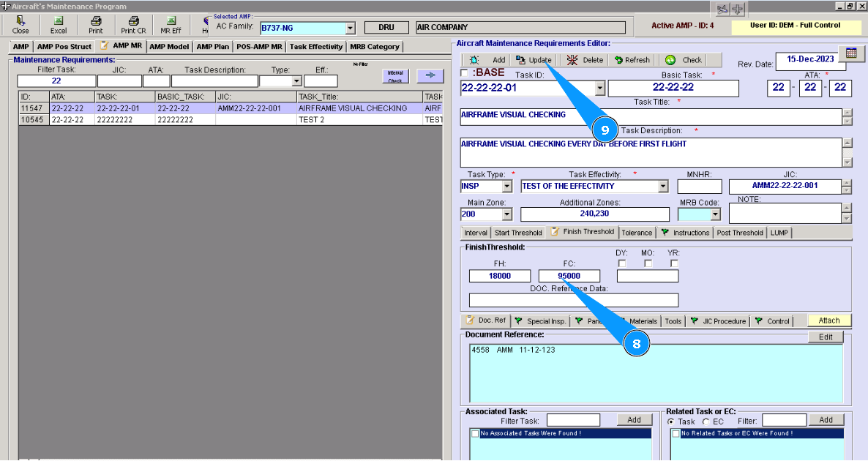Select task row 11547 in the table
The width and height of the screenshot is (868, 461).
coord(231,108)
